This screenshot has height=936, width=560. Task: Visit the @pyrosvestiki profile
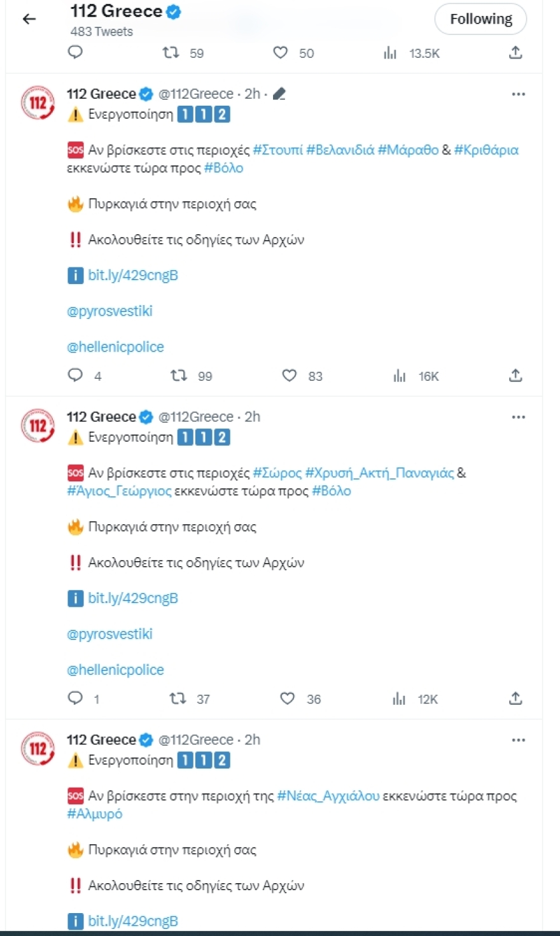(x=109, y=311)
